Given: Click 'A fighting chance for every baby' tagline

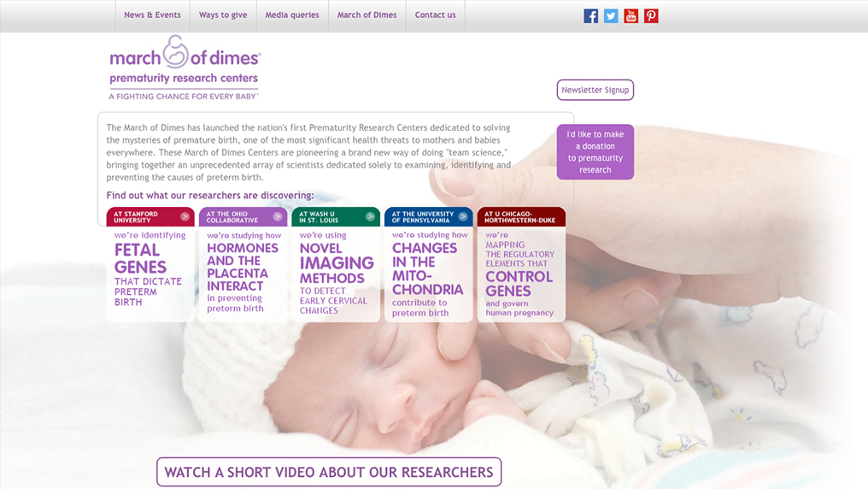Looking at the screenshot, I should coord(183,97).
